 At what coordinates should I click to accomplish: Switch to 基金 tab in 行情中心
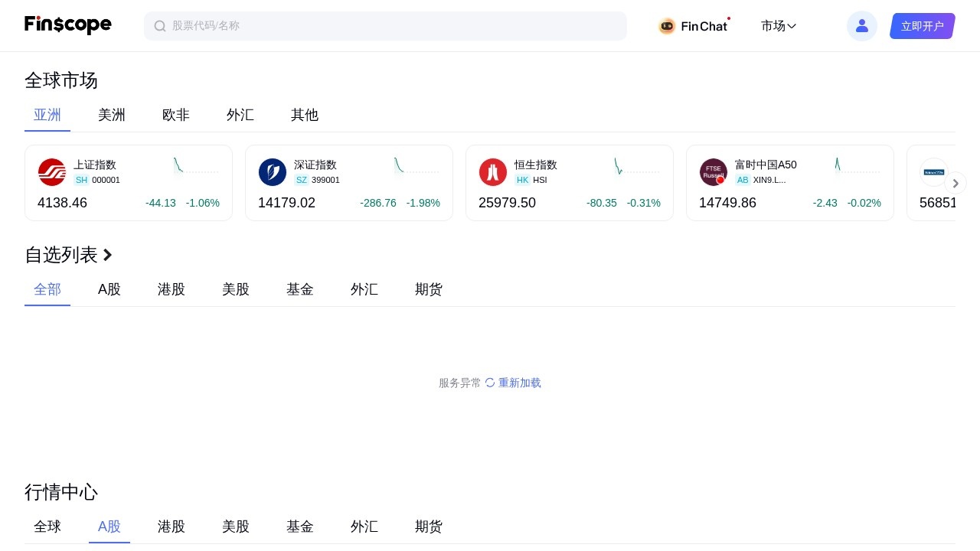[299, 527]
